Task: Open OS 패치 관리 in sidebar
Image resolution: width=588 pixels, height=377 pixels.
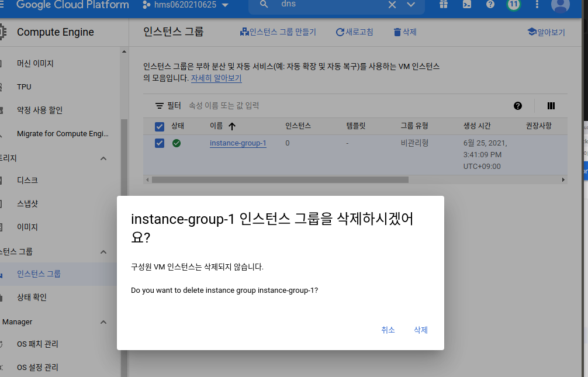Action: tap(37, 344)
